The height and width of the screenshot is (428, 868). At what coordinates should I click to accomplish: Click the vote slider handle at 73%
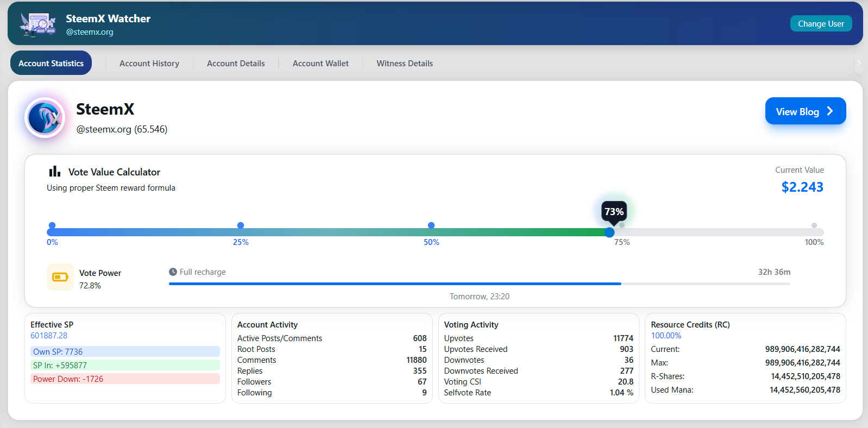[x=609, y=232]
